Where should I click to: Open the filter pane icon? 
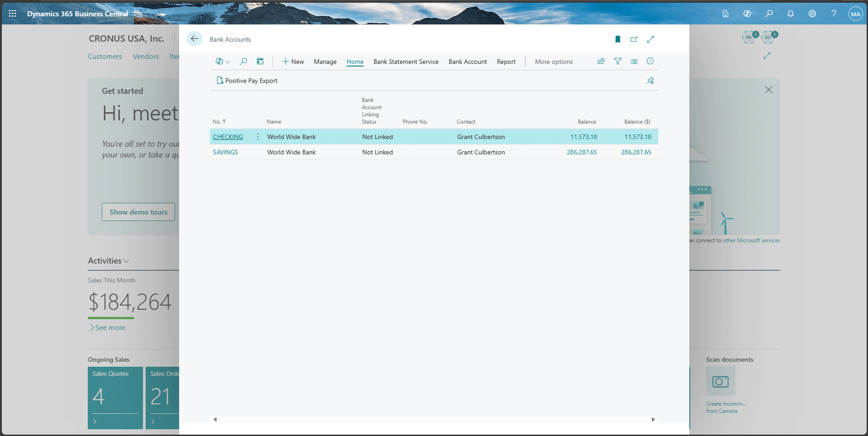(618, 61)
